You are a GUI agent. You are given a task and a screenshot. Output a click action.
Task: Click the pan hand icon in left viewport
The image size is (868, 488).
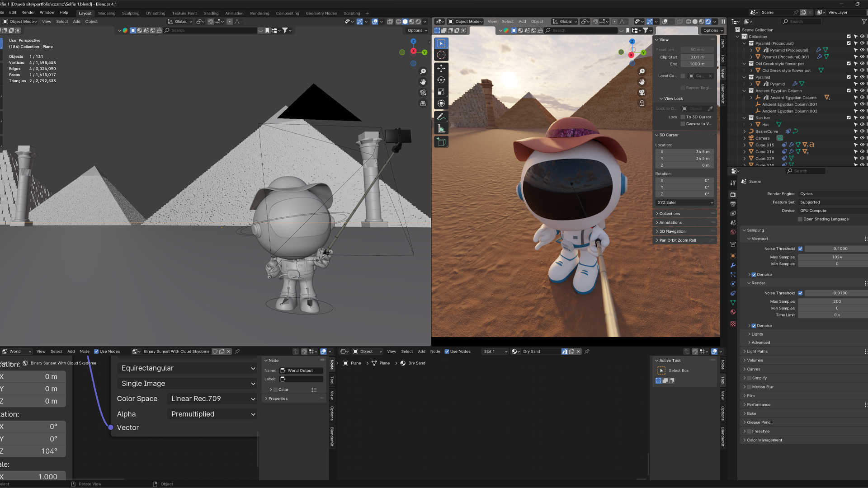(x=423, y=82)
